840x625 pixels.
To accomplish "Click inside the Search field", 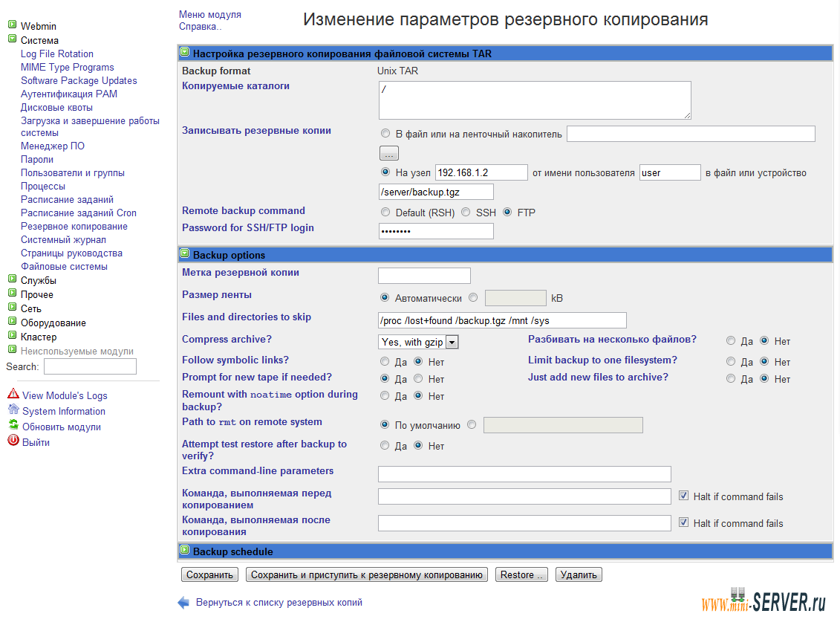I will tap(89, 366).
